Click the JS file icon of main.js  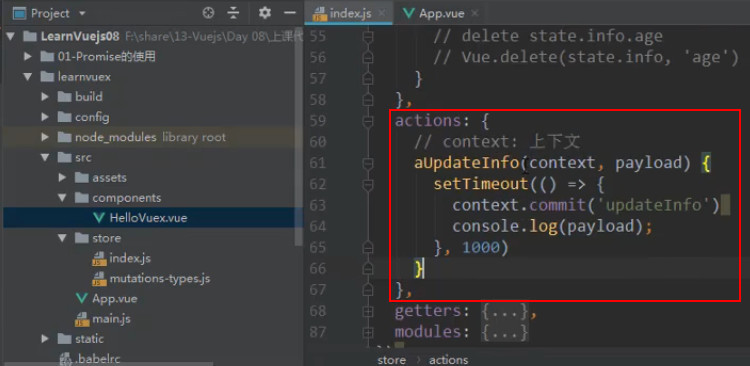[x=81, y=319]
